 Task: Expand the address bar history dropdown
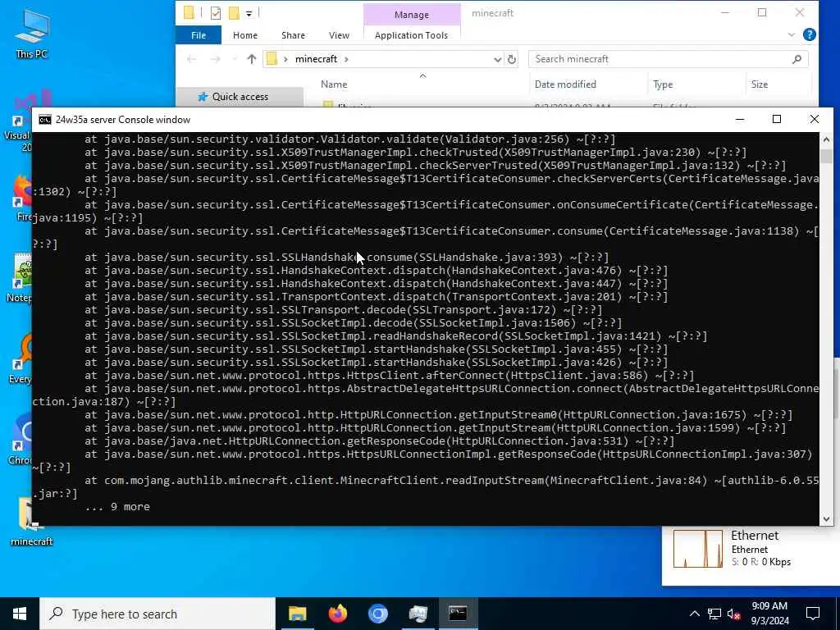(x=498, y=59)
